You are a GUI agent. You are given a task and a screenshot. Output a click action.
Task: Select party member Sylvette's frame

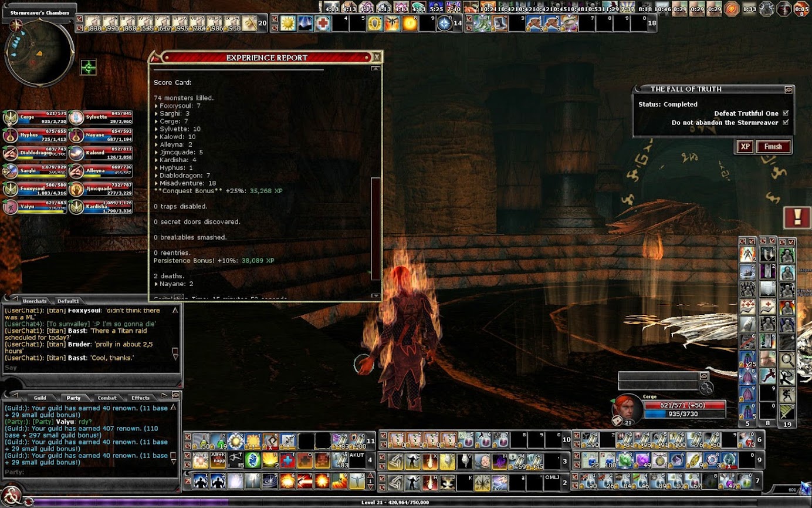tap(101, 118)
